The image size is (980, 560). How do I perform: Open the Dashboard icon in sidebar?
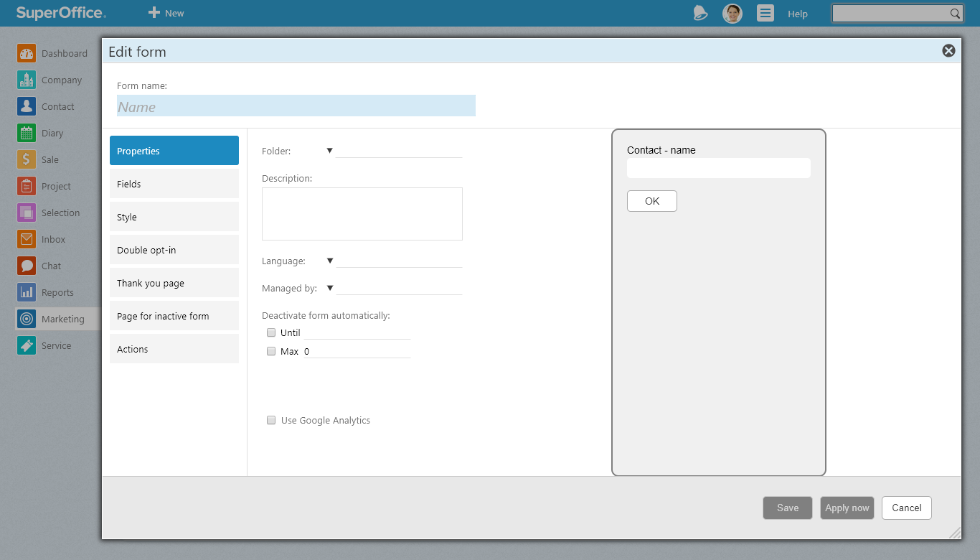27,53
